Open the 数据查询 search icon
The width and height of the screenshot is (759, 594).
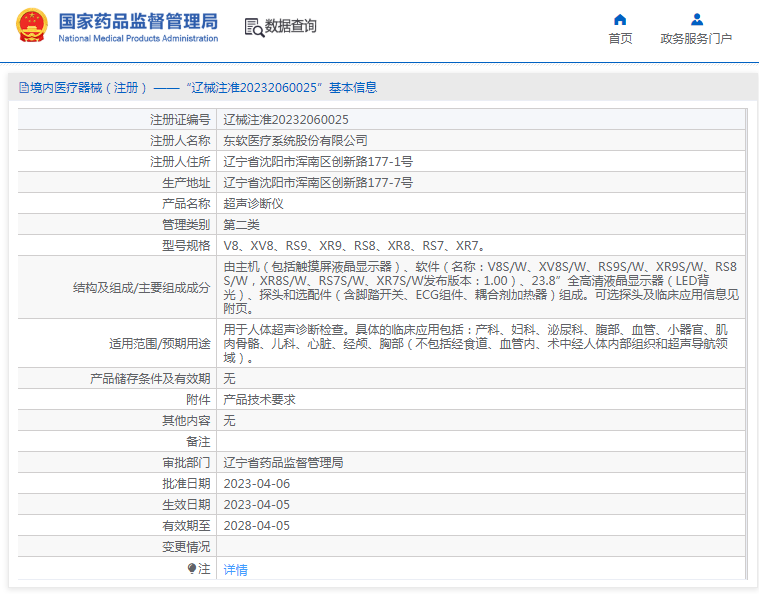tap(254, 28)
